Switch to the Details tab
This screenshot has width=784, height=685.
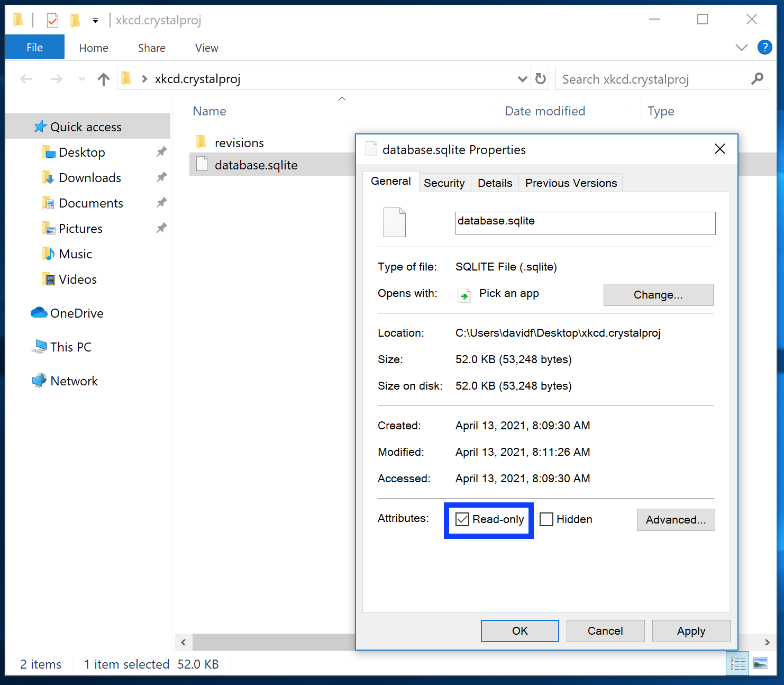pos(495,183)
